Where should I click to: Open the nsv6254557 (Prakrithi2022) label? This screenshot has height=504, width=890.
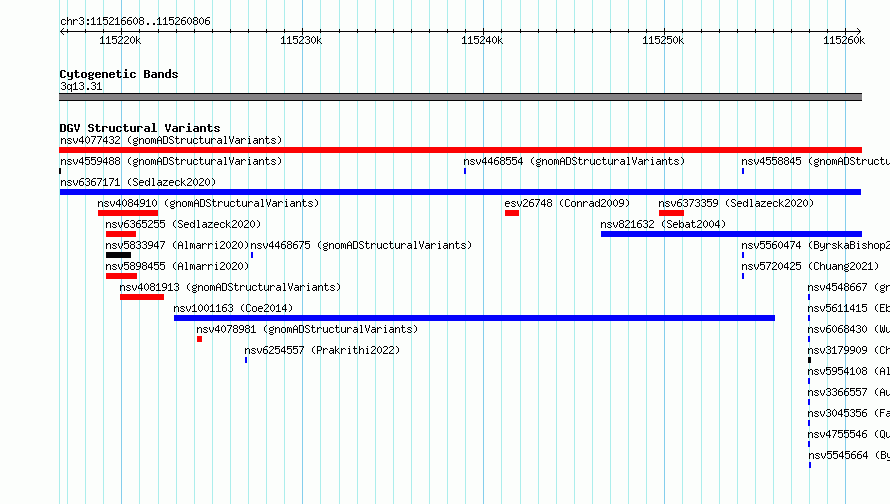(322, 350)
